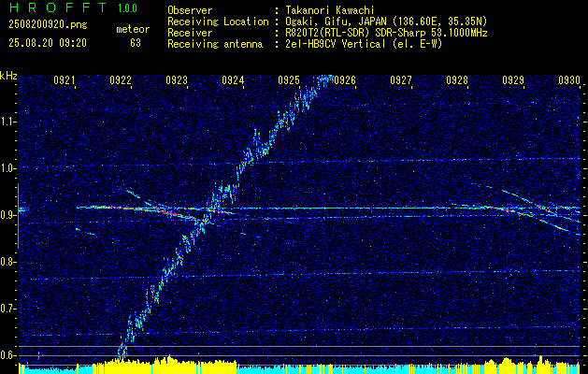Click the 0.8 kHz axis label
This screenshot has height=374, width=588.
coord(8,262)
